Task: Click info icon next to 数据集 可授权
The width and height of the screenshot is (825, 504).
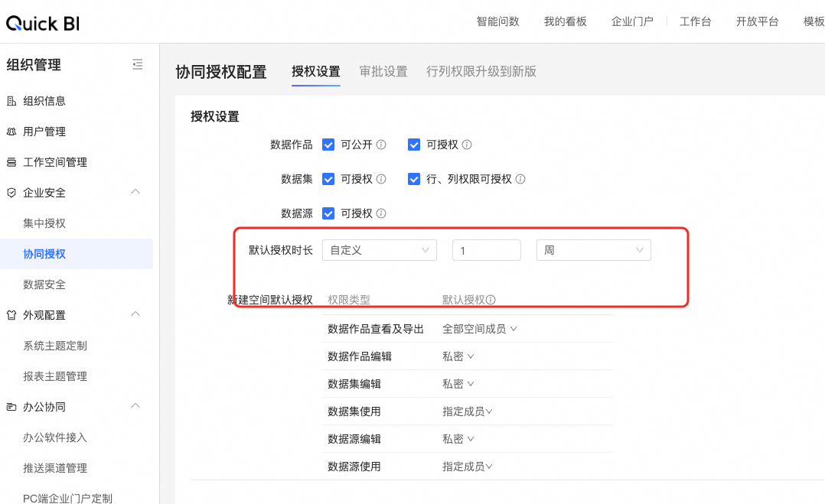Action: (381, 179)
